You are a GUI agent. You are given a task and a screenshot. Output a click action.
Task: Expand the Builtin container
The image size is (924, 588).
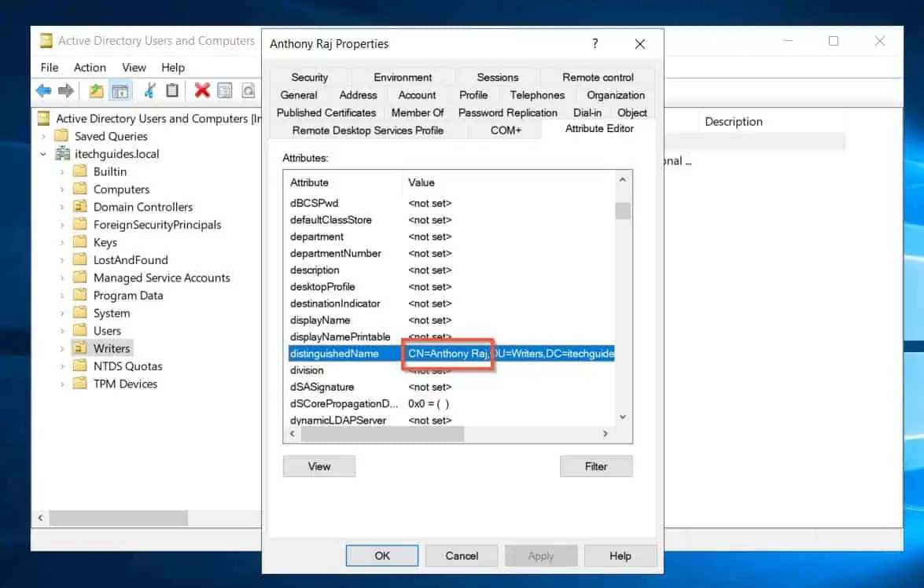click(x=62, y=172)
